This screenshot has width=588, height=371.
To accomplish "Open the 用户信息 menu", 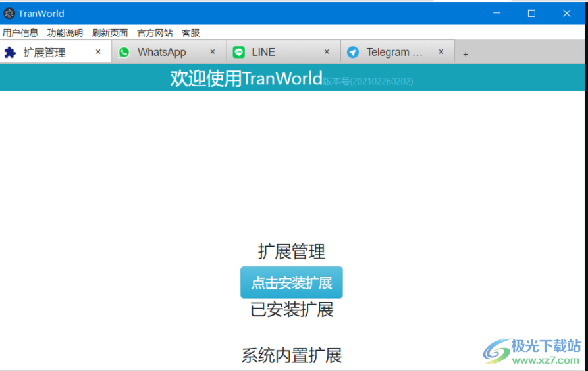I will tap(20, 33).
